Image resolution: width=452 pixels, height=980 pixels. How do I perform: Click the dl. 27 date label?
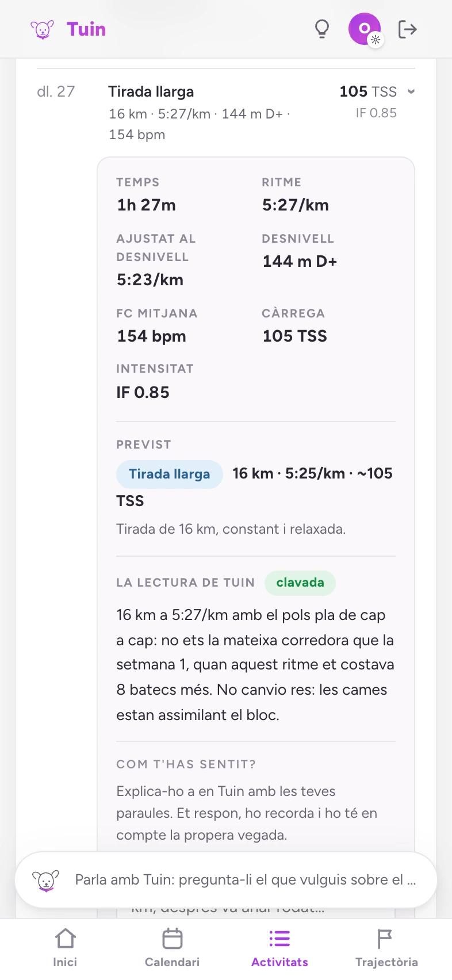56,91
